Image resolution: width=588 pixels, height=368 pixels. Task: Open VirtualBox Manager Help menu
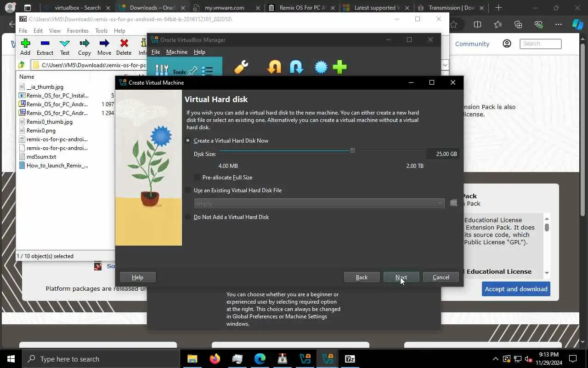pyautogui.click(x=199, y=52)
